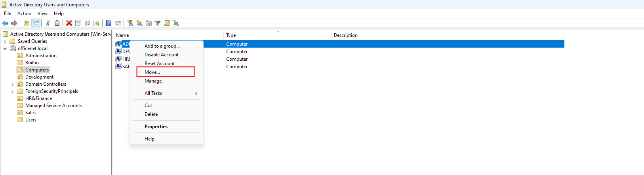This screenshot has width=644, height=175.
Task: Click the red X Delete toolbar icon
Action: coord(69,23)
